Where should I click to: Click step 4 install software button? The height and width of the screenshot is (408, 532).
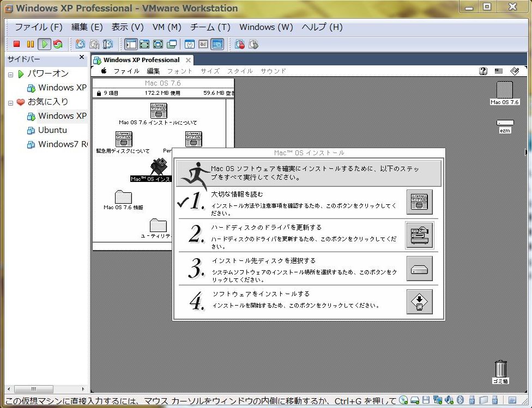coord(419,302)
